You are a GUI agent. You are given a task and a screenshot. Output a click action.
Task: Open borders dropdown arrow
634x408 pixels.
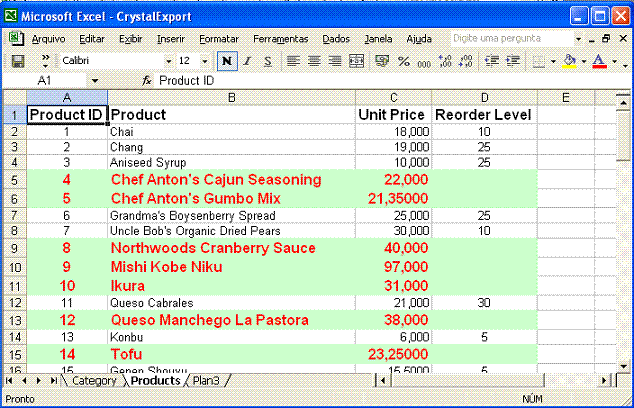tap(553, 61)
